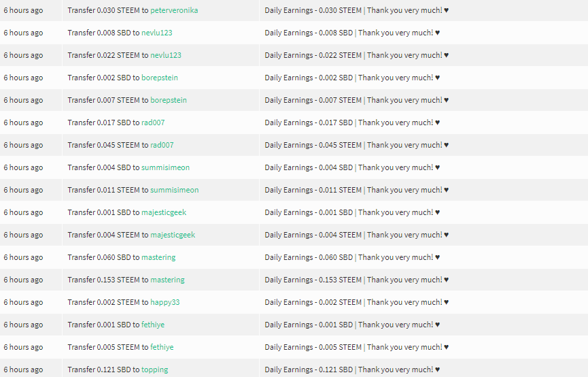Open topping profile link

155,370
